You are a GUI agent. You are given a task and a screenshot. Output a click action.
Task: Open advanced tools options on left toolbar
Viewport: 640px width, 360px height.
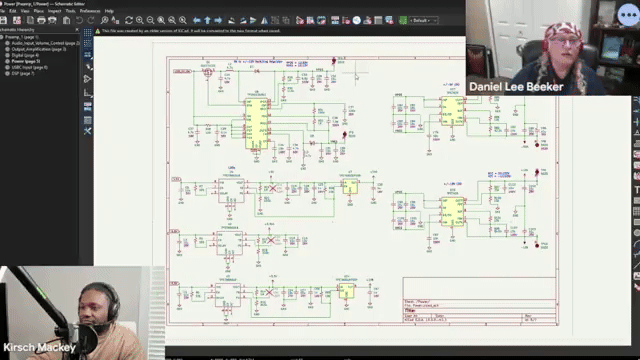(x=87, y=131)
